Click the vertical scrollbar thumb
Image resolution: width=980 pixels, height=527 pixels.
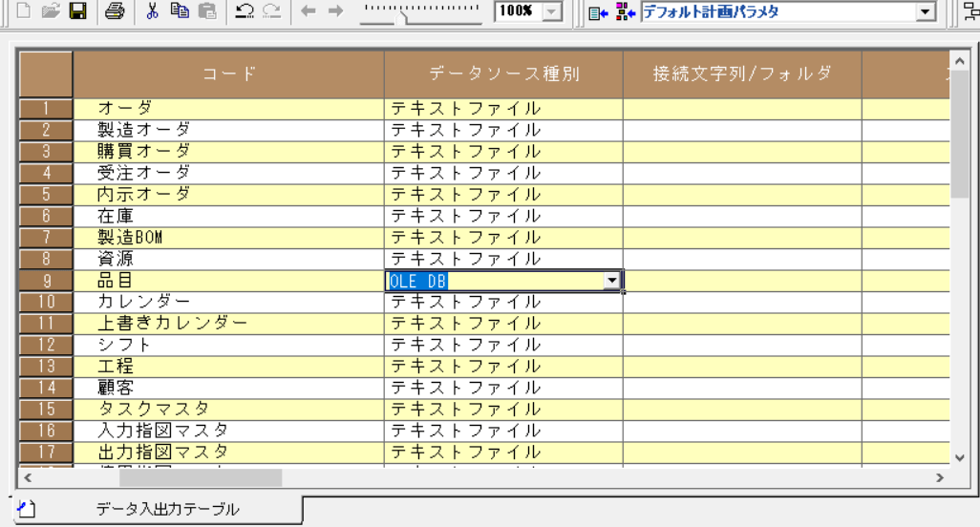pos(960,134)
